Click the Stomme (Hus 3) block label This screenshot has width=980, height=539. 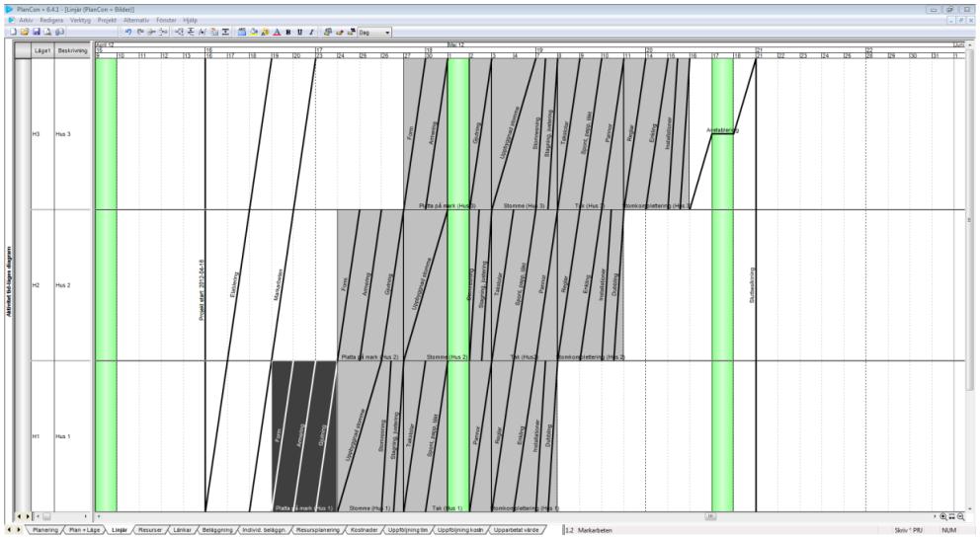[x=524, y=205]
